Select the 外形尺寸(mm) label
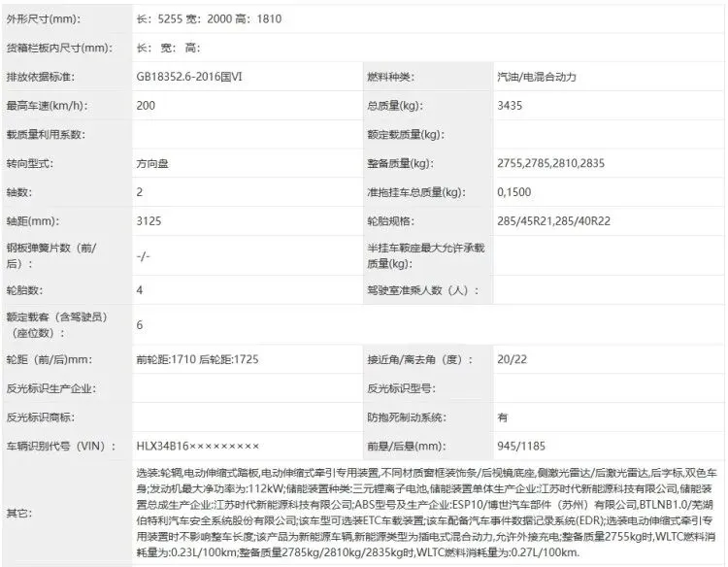 point(43,19)
